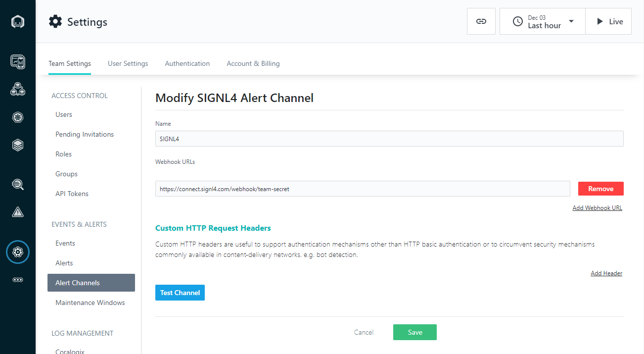Open the infrastructure layers icon in sidebar
The height and width of the screenshot is (354, 644).
click(18, 145)
